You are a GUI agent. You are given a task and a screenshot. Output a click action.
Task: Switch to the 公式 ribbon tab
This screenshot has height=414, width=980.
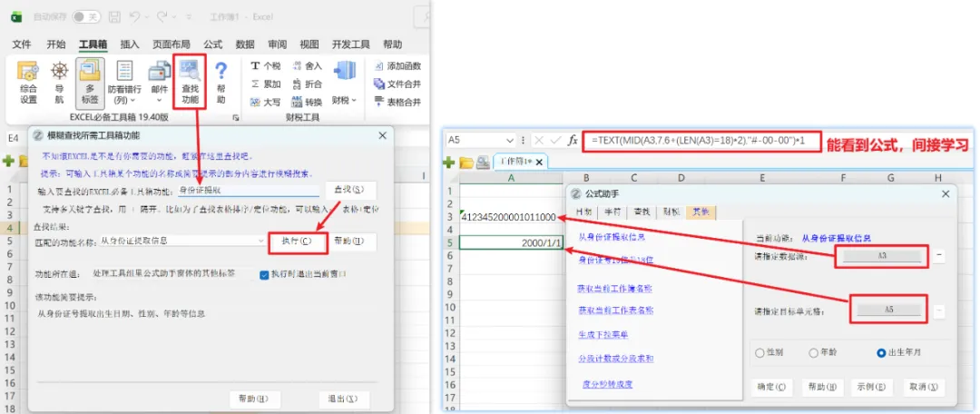click(212, 44)
